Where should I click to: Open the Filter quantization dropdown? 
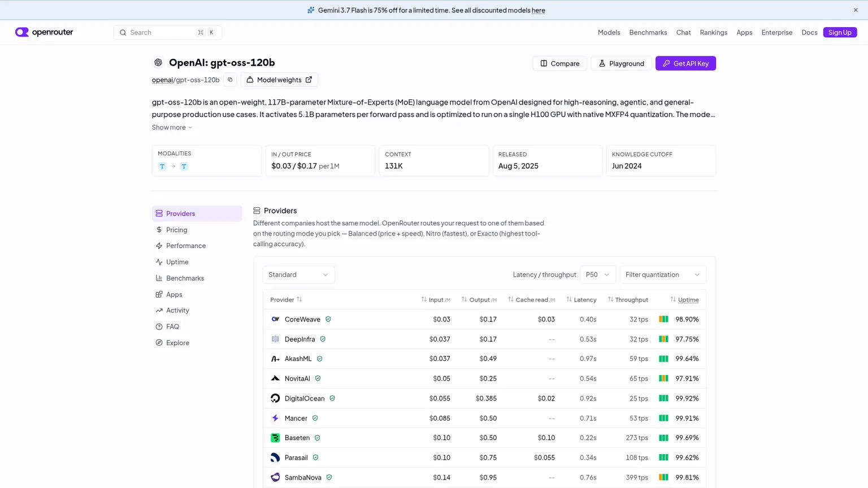(x=663, y=274)
